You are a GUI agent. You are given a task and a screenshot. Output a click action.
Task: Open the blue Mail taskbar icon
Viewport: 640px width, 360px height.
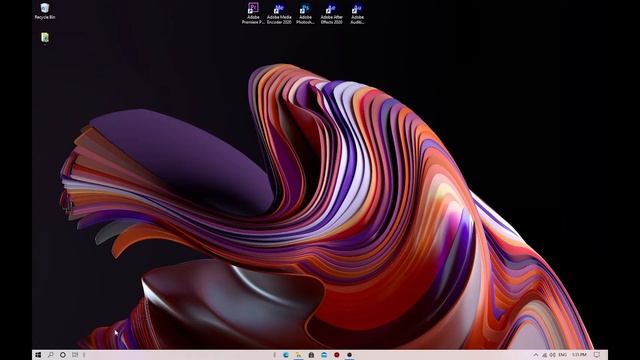324,355
